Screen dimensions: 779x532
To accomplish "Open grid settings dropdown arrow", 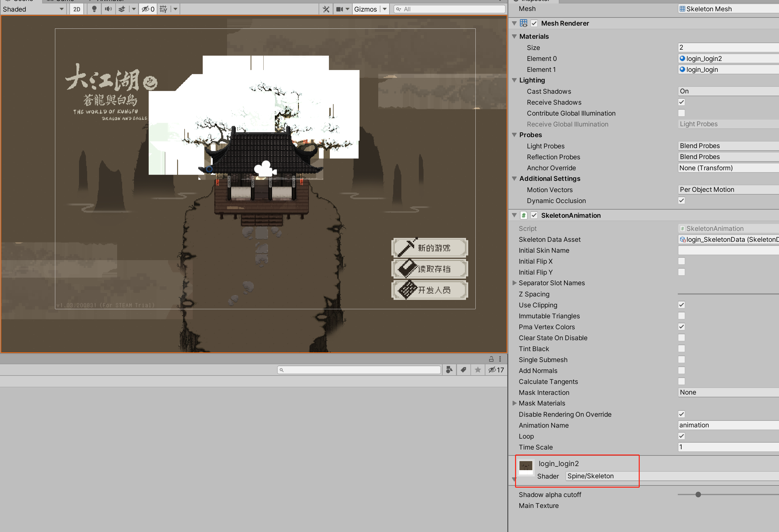I will coord(175,9).
